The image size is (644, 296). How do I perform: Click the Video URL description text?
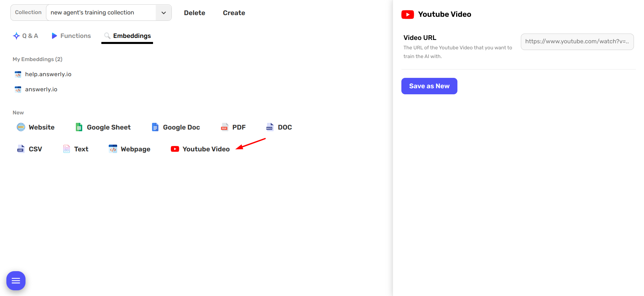click(x=458, y=52)
